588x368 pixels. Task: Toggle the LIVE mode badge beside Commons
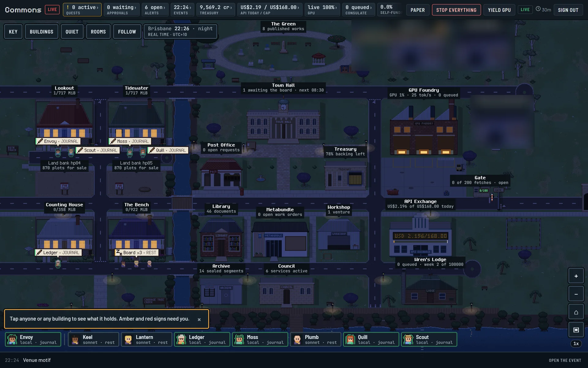[52, 10]
